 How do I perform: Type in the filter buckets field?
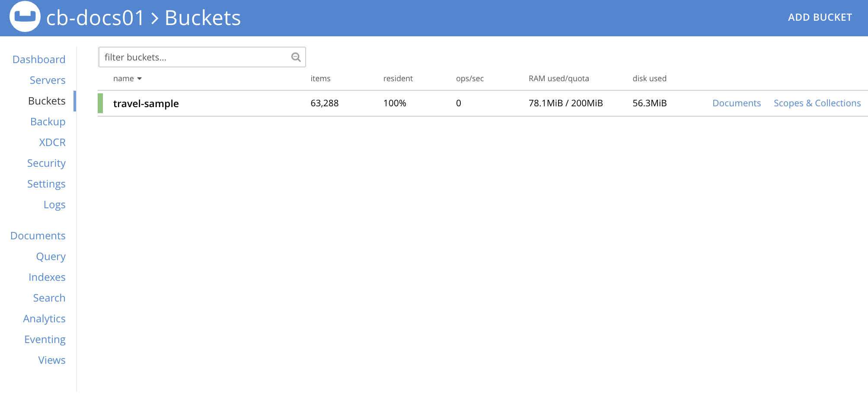point(195,57)
